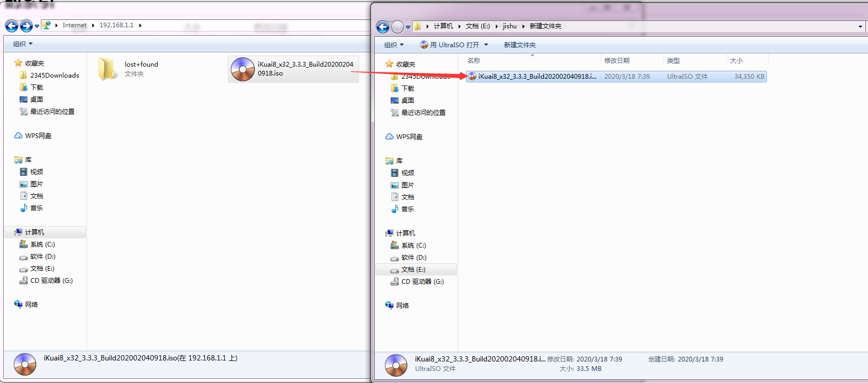The width and height of the screenshot is (868, 383).
Task: Click the Internet breadcrumb in the left address bar
Action: tap(74, 25)
